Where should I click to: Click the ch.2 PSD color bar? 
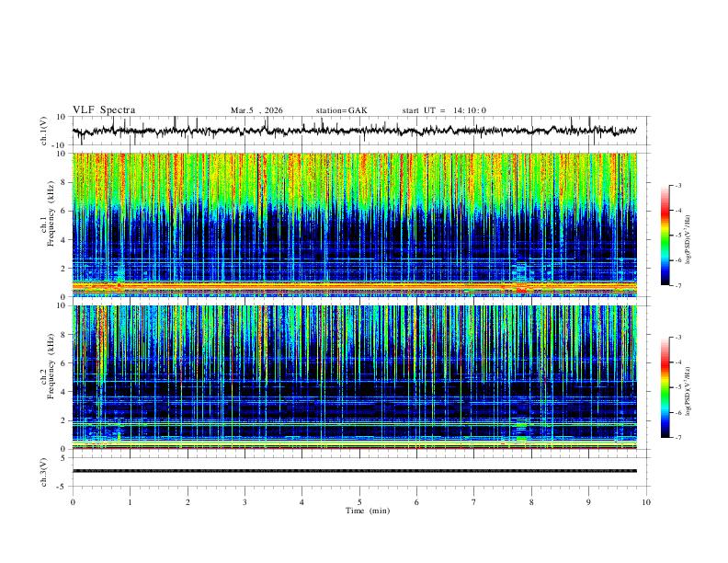pyautogui.click(x=665, y=387)
